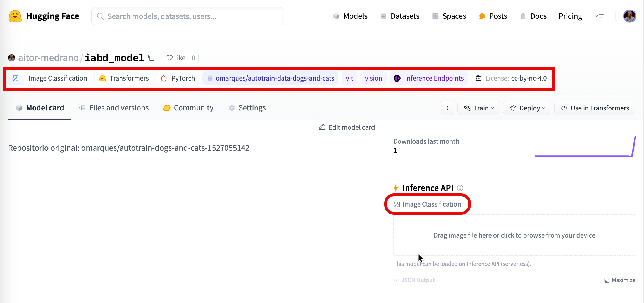
Task: Click the Docs icon in navbar
Action: [523, 16]
